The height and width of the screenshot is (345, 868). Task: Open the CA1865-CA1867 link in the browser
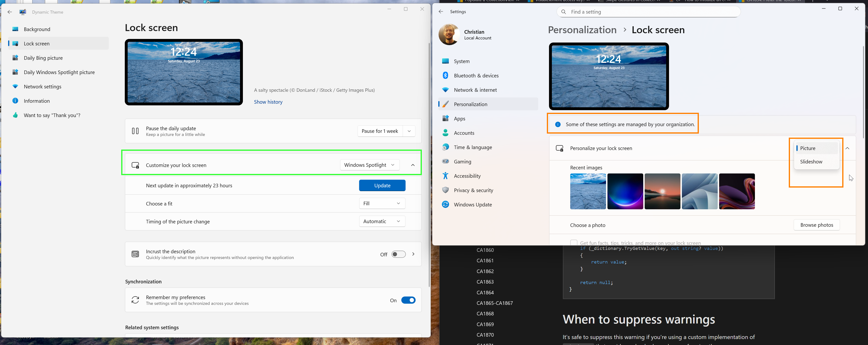click(x=495, y=303)
